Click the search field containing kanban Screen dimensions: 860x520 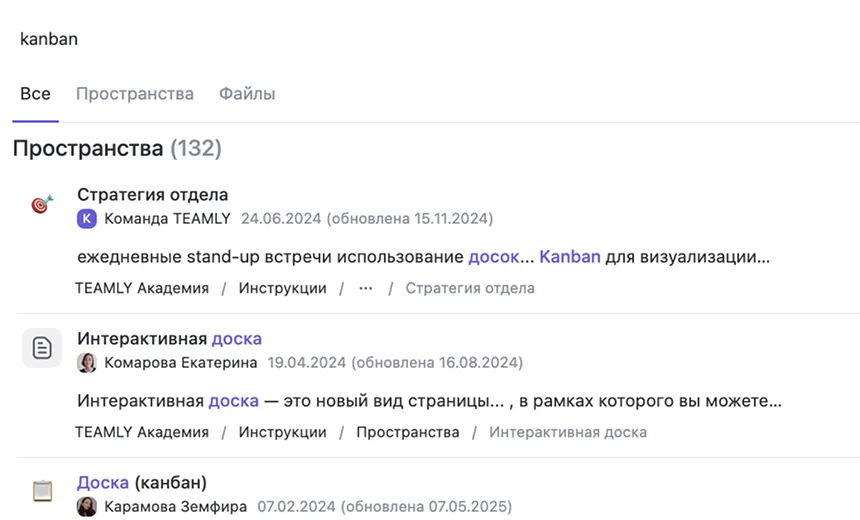(430, 39)
